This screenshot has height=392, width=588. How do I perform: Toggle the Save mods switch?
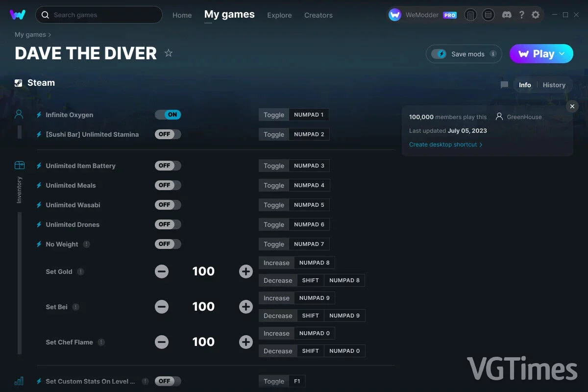click(439, 54)
